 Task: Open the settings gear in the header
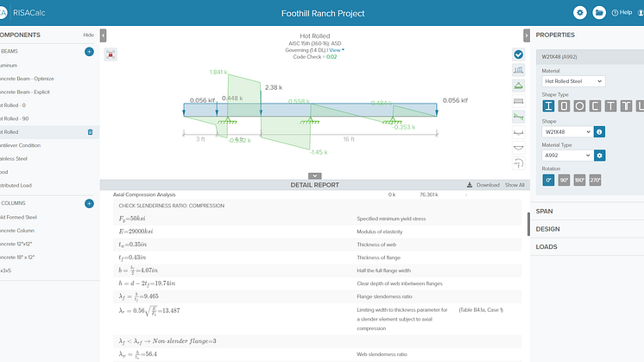[579, 13]
